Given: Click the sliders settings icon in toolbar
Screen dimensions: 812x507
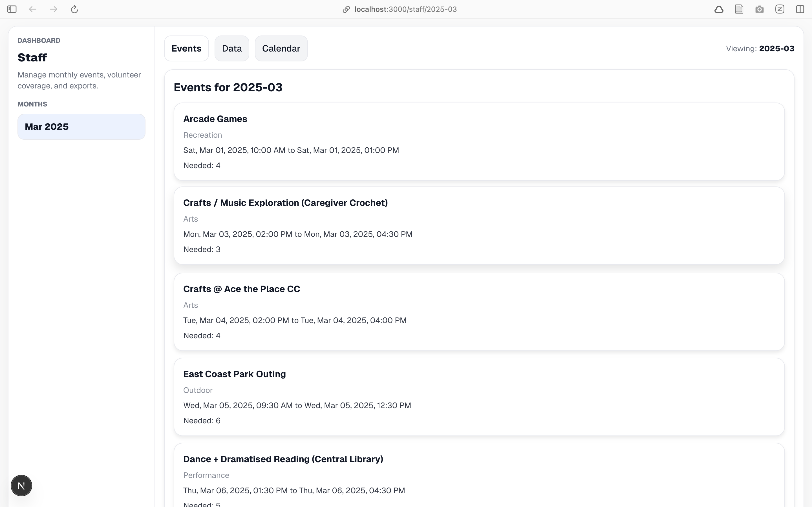Looking at the screenshot, I should [780, 9].
